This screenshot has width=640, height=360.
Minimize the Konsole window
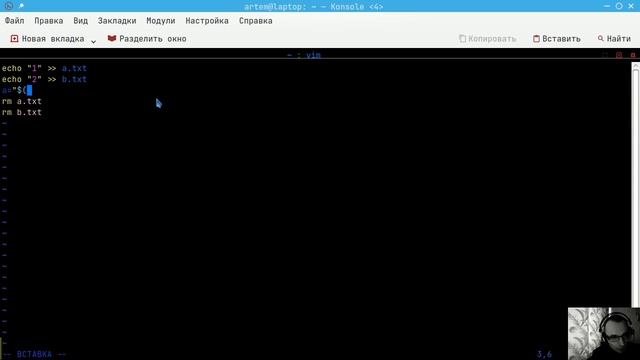tap(607, 6)
